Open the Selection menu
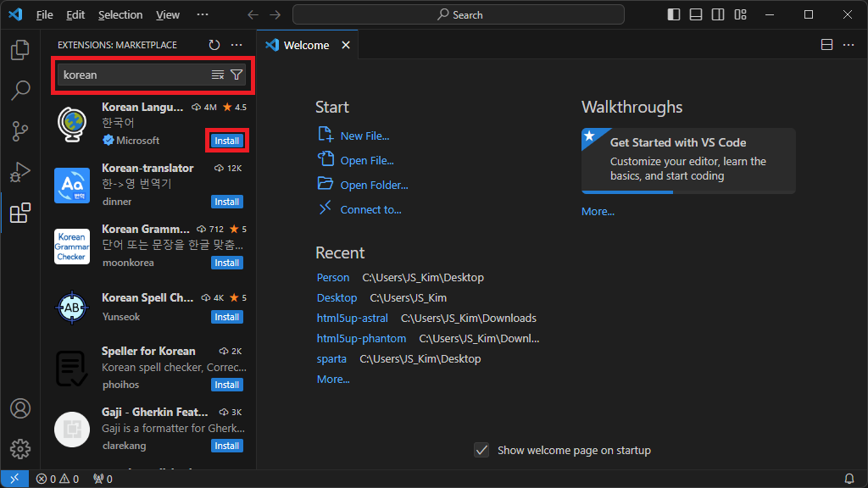This screenshot has height=488, width=868. (x=120, y=15)
